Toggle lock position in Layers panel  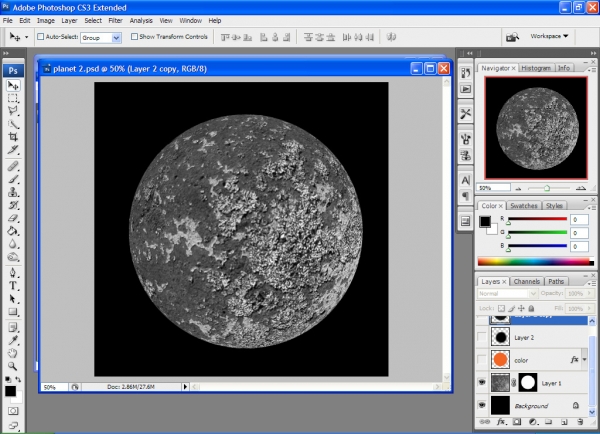tap(521, 308)
